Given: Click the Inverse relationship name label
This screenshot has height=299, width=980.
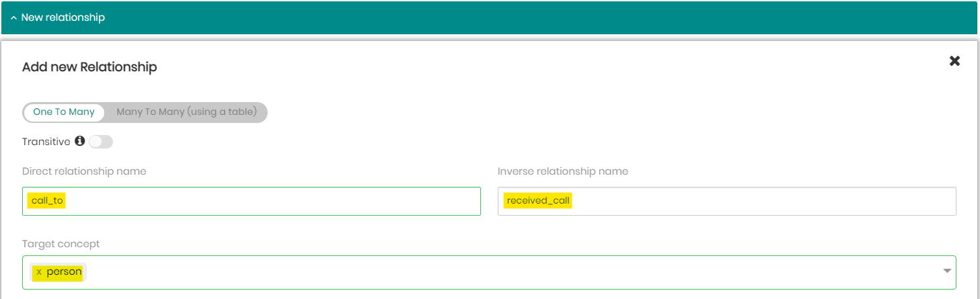Looking at the screenshot, I should tap(562, 171).
